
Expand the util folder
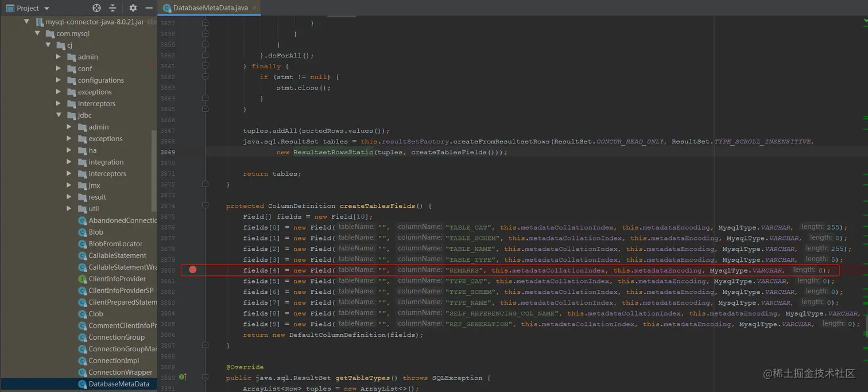click(x=69, y=209)
